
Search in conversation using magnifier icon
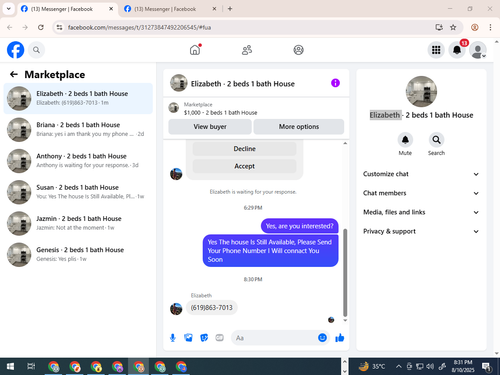436,140
